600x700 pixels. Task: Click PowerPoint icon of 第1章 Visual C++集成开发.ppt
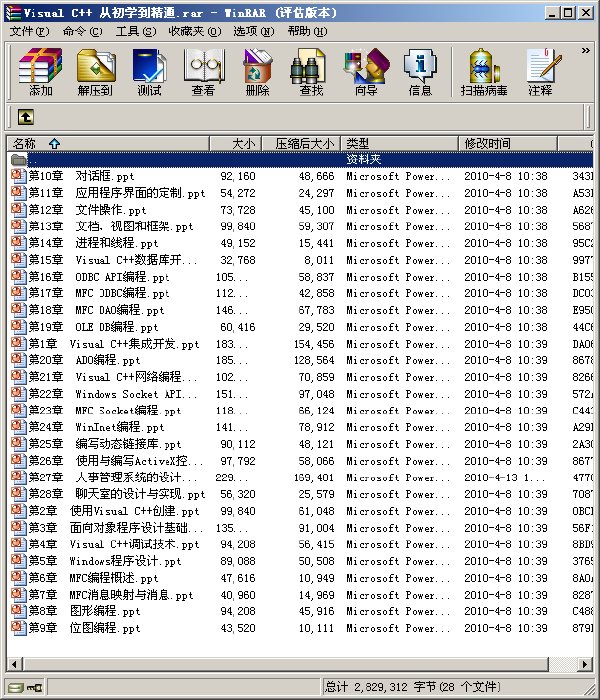click(18, 344)
